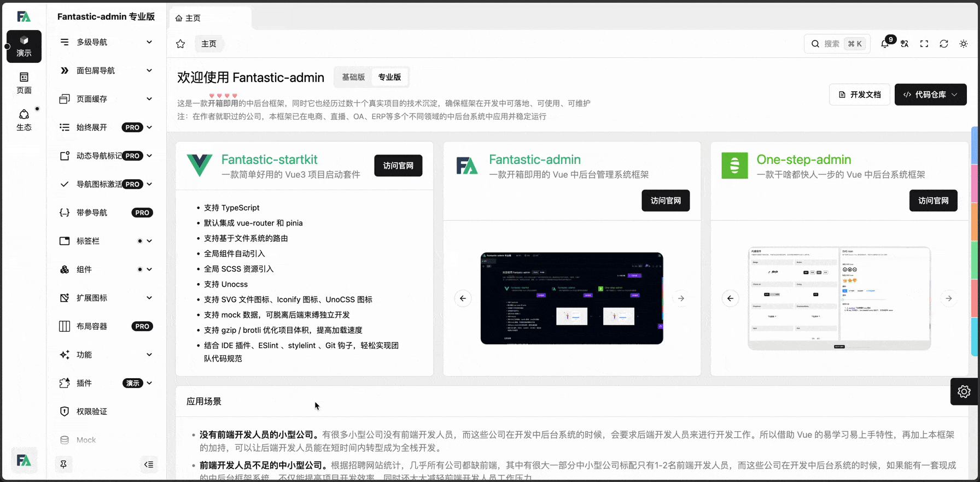Click the 开发文档 button

[x=860, y=95]
